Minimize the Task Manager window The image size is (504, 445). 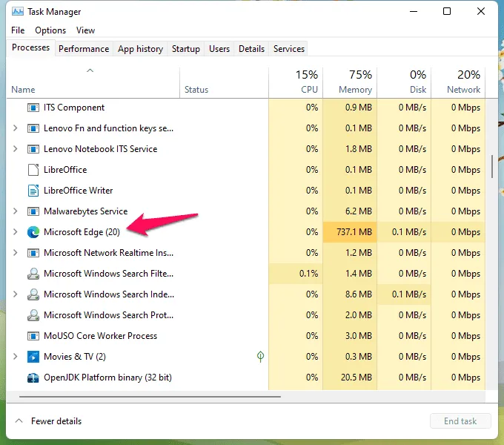pos(414,12)
